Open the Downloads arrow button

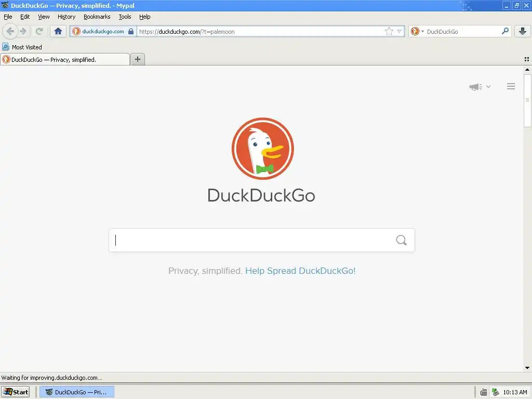pyautogui.click(x=523, y=32)
